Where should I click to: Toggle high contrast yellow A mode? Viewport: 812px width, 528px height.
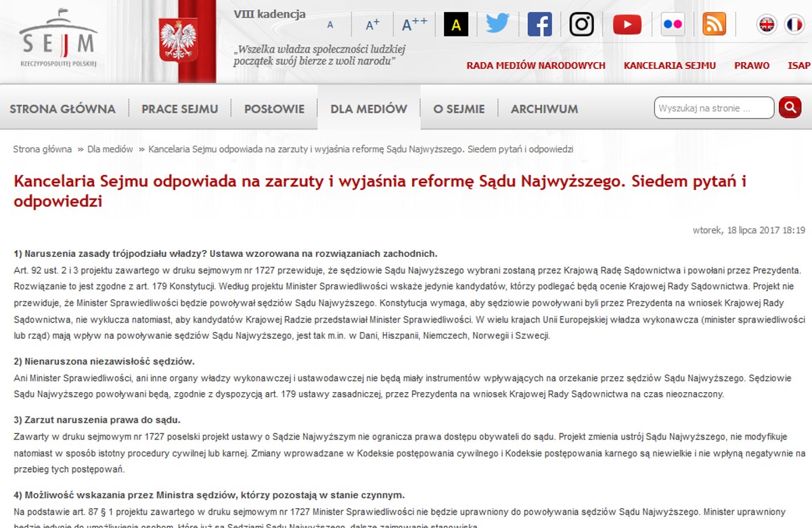coord(456,25)
